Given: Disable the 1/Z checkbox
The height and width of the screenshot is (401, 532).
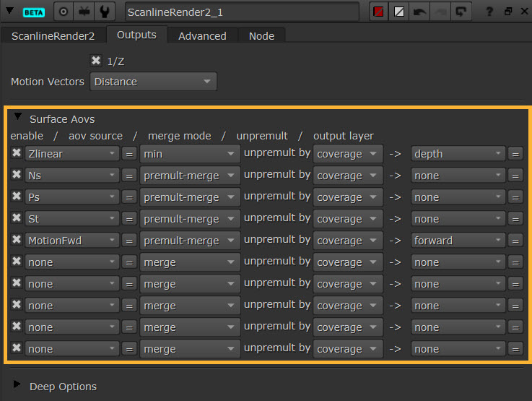Looking at the screenshot, I should coord(96,61).
